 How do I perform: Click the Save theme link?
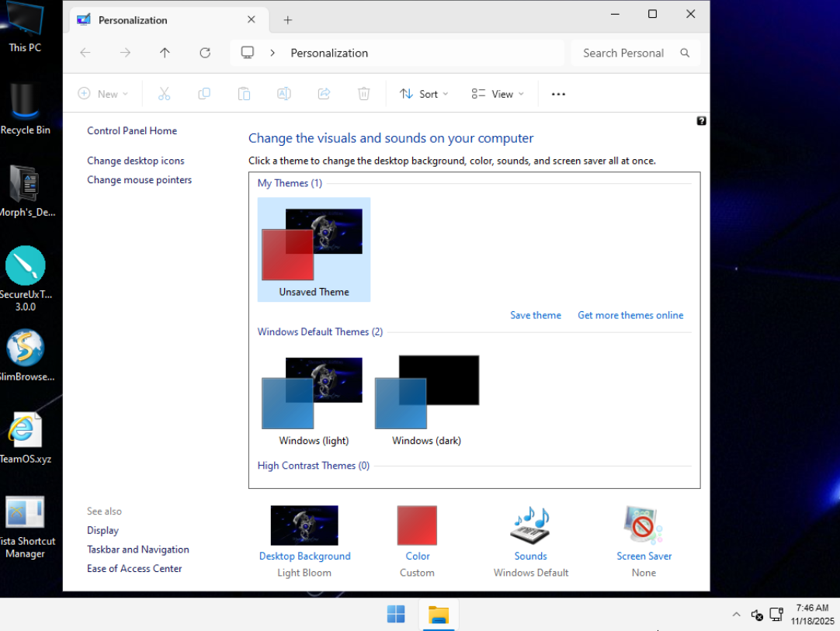pos(535,315)
